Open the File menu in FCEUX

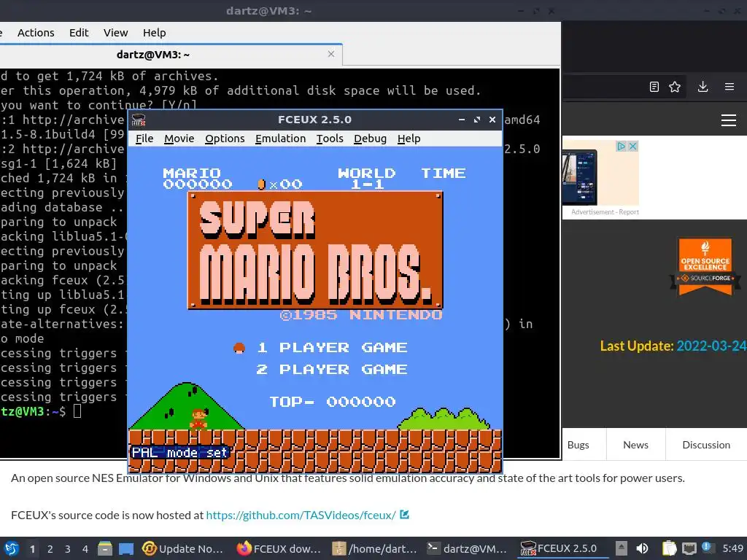(x=144, y=139)
